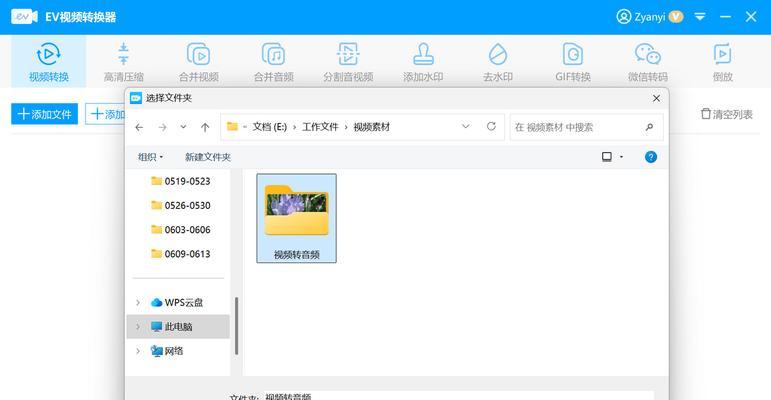This screenshot has height=400, width=771.
Task: Expand the address bar history dropdown
Action: (x=466, y=126)
